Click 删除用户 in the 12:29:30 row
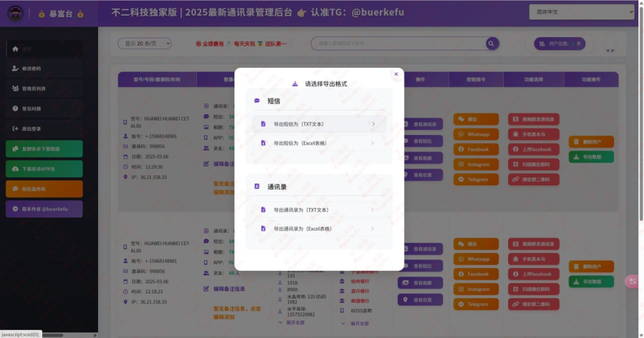The height and width of the screenshot is (338, 644). 591,142
